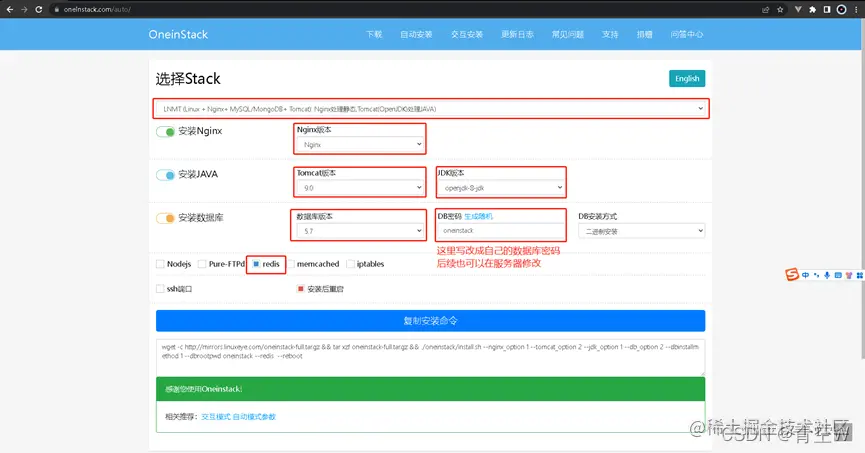
Task: Toggle the browser side panel icon
Action: pos(827,9)
